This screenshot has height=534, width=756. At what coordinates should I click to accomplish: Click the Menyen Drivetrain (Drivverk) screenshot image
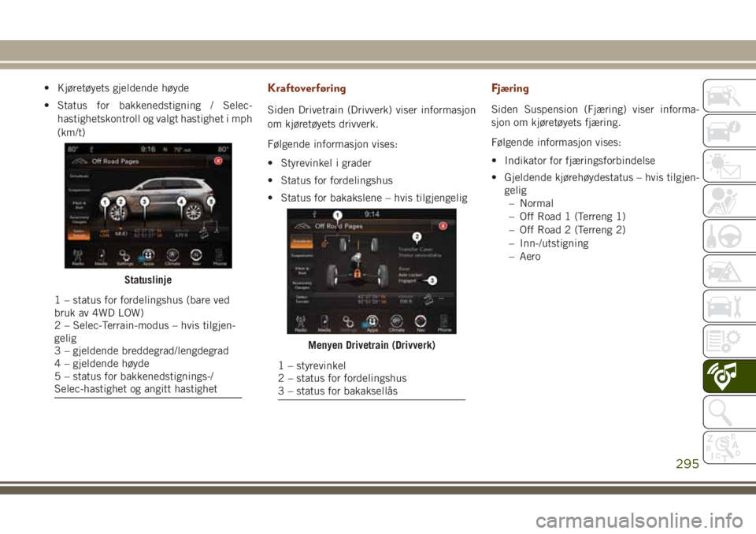(x=371, y=271)
